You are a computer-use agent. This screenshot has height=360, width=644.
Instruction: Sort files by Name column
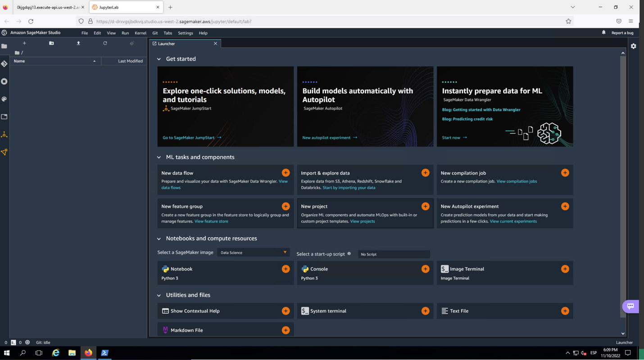55,61
